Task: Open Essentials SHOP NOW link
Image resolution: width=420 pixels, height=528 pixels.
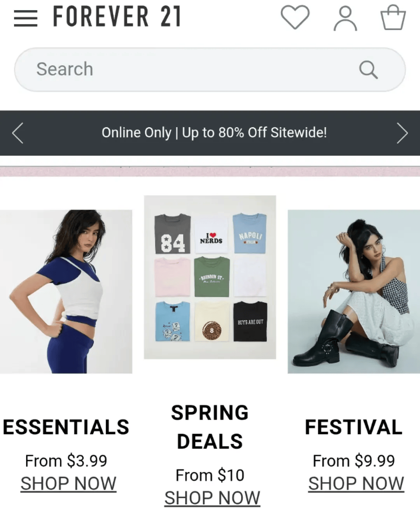Action: [x=68, y=484]
